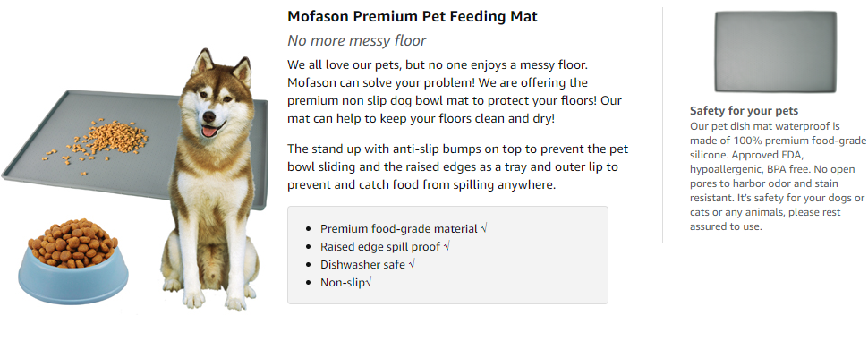Click the 'No more messy floor' subtitle
This screenshot has height=341, width=868.
356,41
